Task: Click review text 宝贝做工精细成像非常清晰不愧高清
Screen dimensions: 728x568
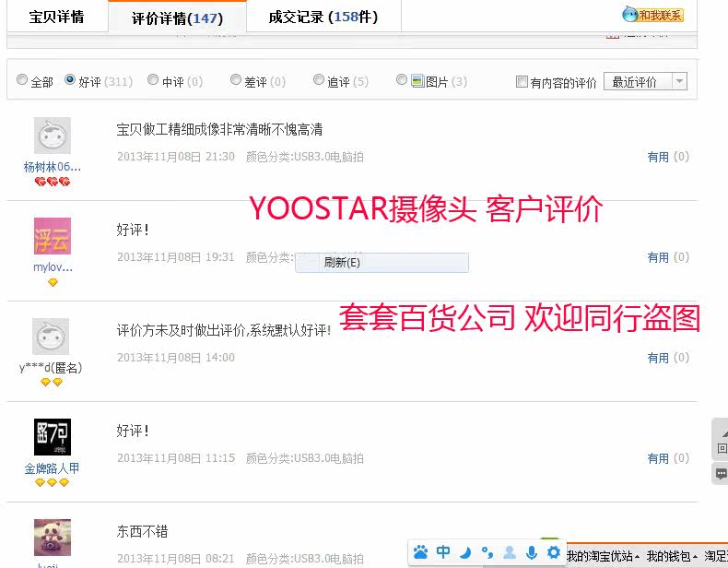Action: pyautogui.click(x=219, y=129)
